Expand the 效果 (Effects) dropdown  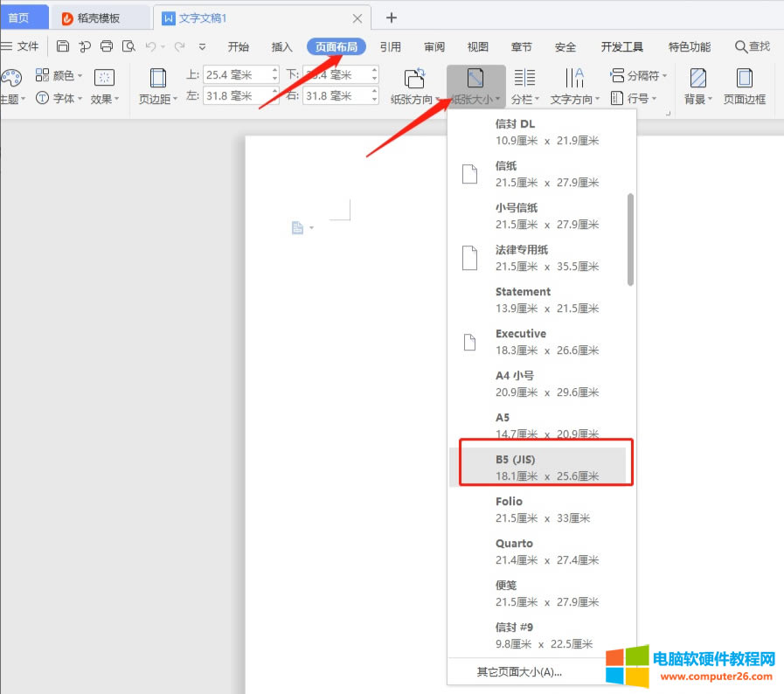[102, 97]
